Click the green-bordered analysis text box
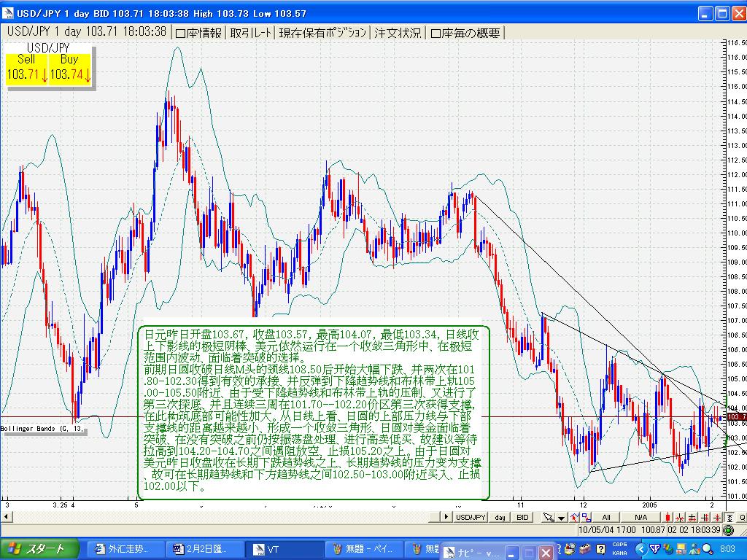Viewport: 747px width, 560px height. coord(314,413)
